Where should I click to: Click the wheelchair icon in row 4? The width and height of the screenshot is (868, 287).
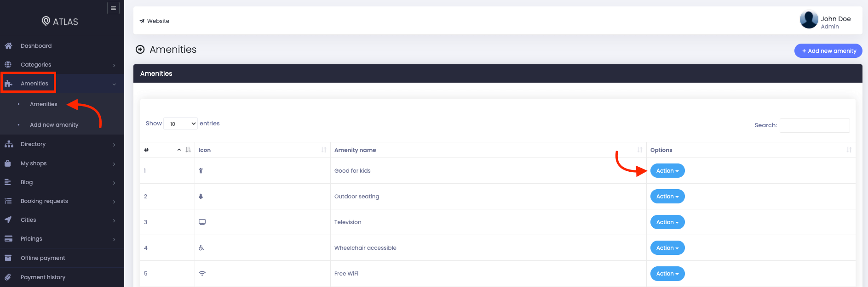point(201,248)
